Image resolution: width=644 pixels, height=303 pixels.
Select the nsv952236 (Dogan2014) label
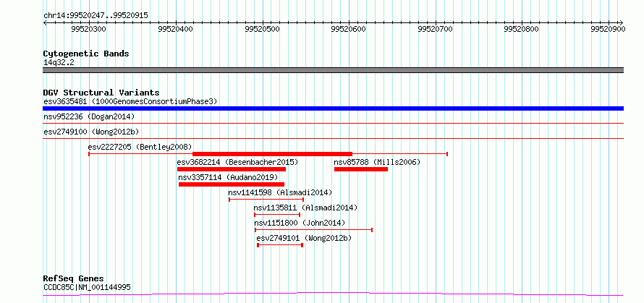tap(89, 116)
